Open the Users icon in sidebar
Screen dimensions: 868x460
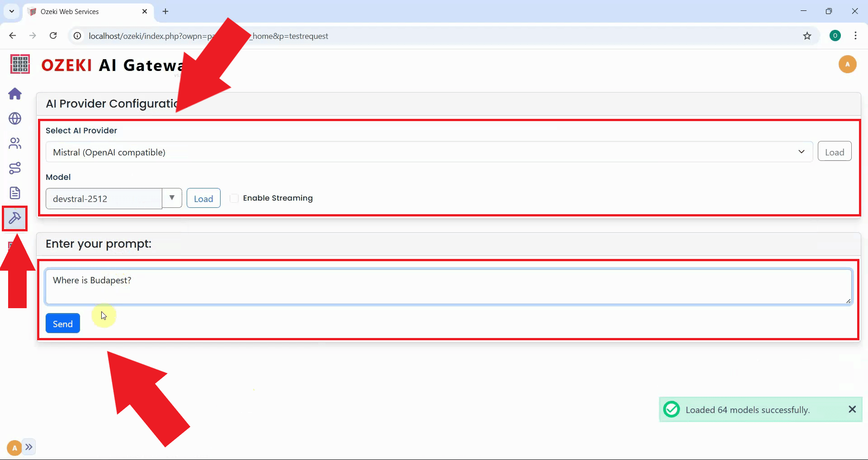[x=15, y=143]
